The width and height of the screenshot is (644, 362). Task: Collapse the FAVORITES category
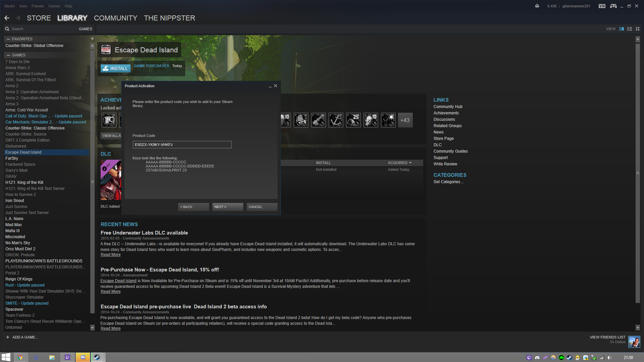point(8,39)
